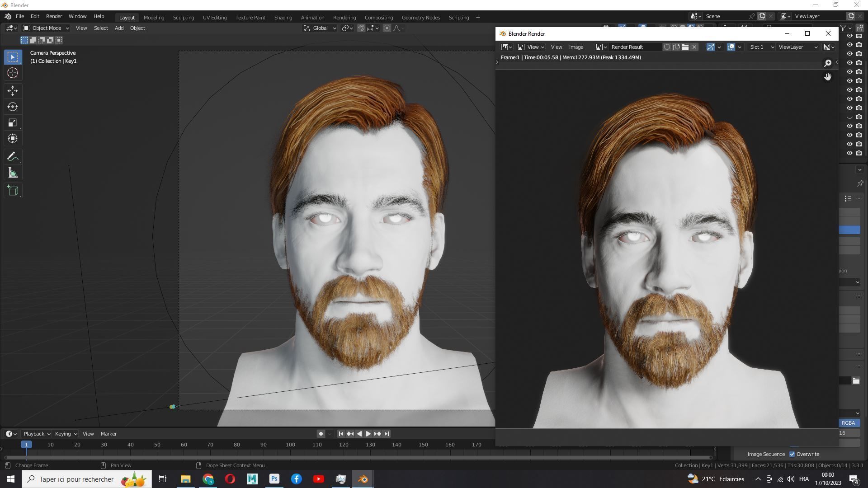The width and height of the screenshot is (868, 488).
Task: Open the image editor View mode dropdown
Action: tap(531, 47)
